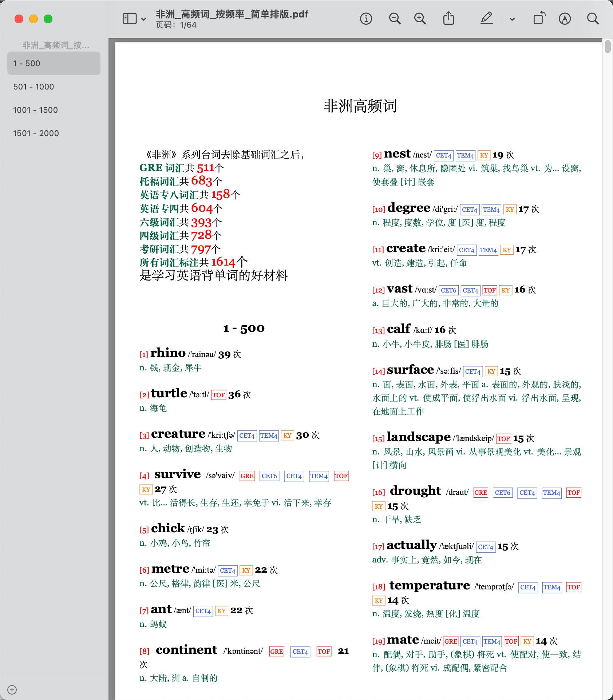613x700 pixels.
Task: Click the word 'rhino' entry
Action: 168,353
